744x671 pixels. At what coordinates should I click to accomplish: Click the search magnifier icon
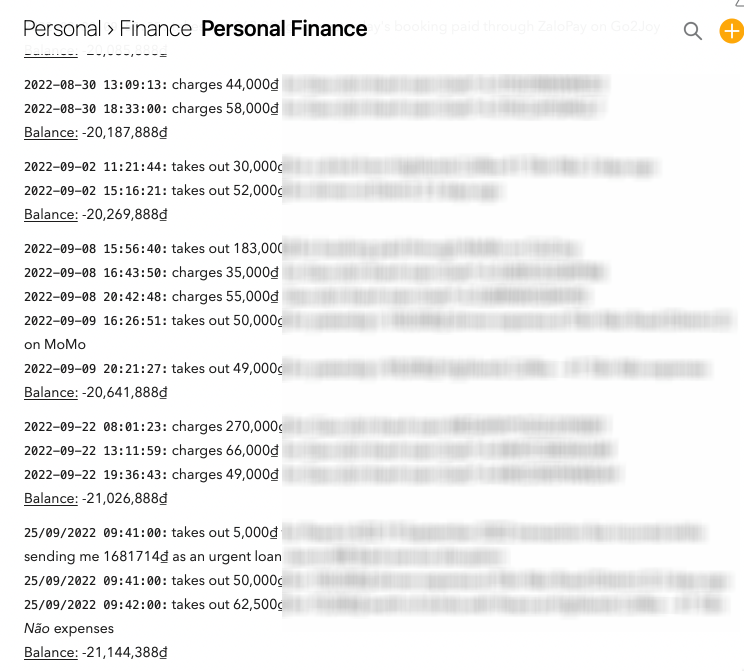click(692, 31)
